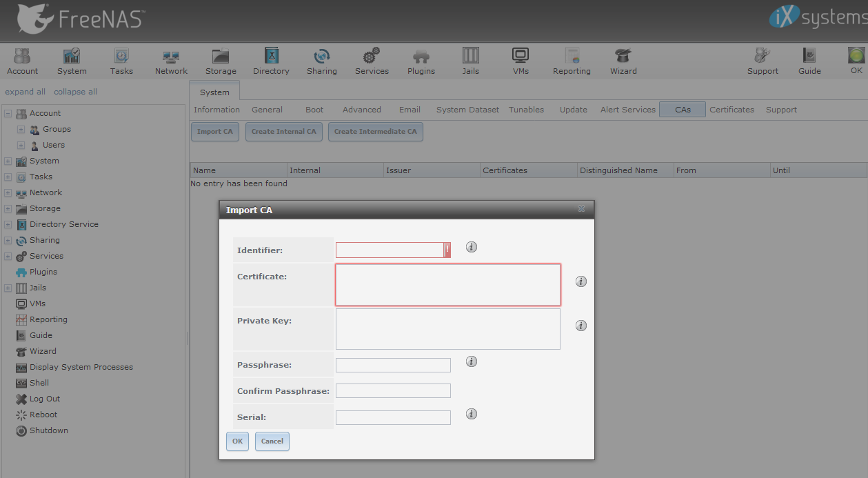Focus the Private Key text area
The width and height of the screenshot is (868, 478).
pyautogui.click(x=448, y=329)
